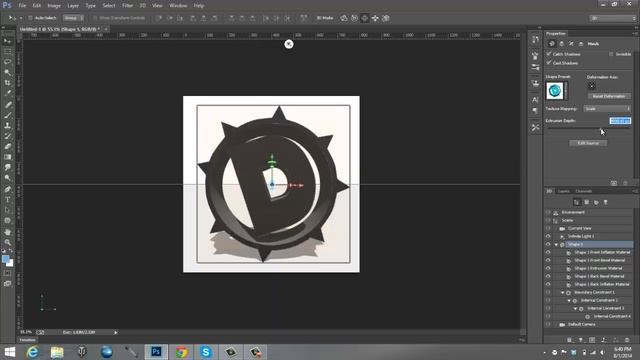Select the Lasso tool
This screenshot has width=640, height=360.
(7, 62)
